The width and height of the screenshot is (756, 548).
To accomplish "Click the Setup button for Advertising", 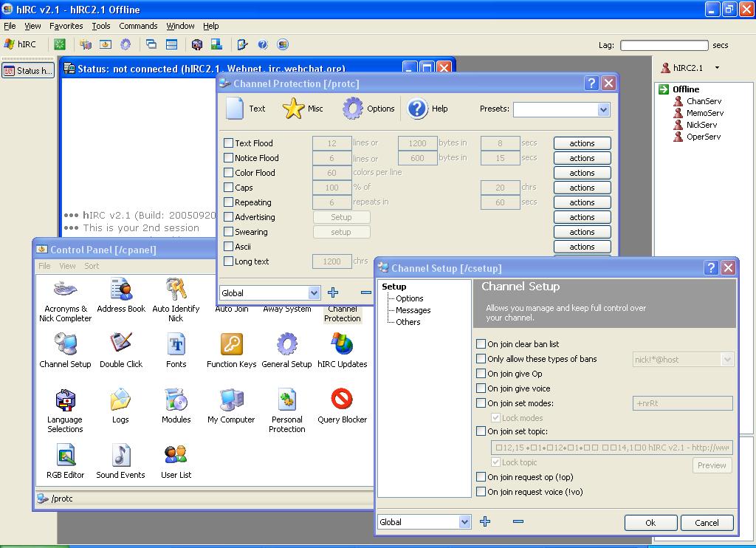I will click(341, 217).
